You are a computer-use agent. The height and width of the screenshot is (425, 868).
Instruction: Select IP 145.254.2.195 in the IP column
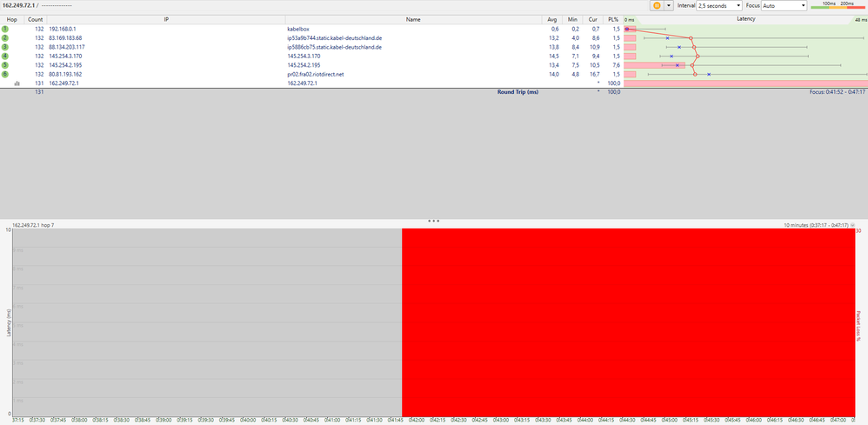pos(65,64)
